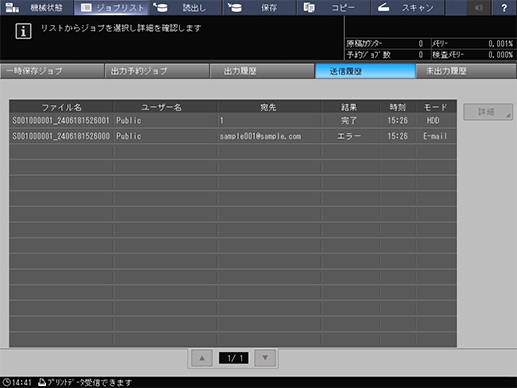Click the 検査メモリー 0.000% indicator

click(473, 55)
